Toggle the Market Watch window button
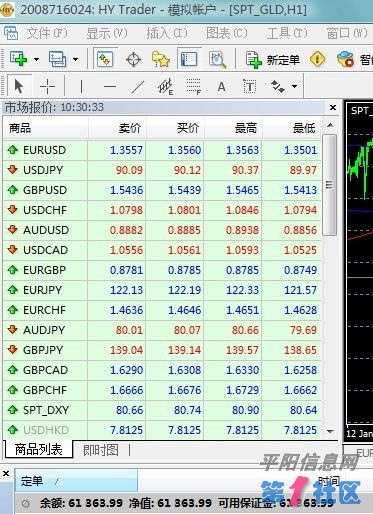373x514 pixels. [x=105, y=60]
